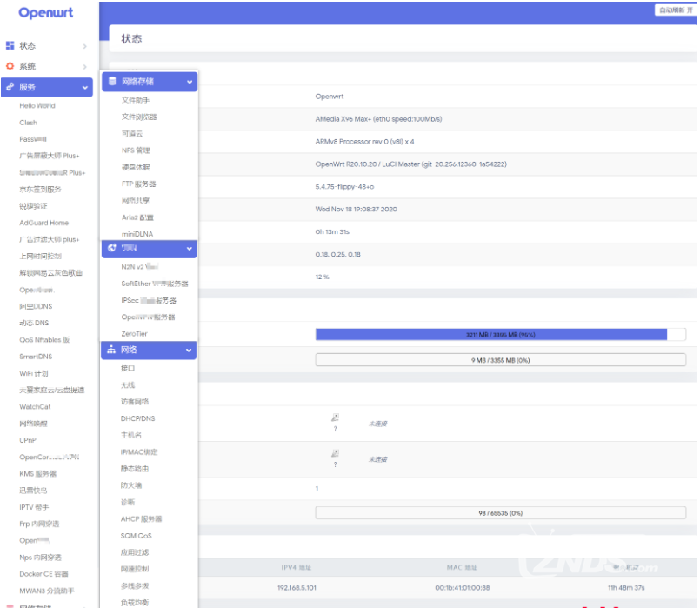Expand the 状态 menu chevron
Screen dimensions: 700x608
click(84, 45)
